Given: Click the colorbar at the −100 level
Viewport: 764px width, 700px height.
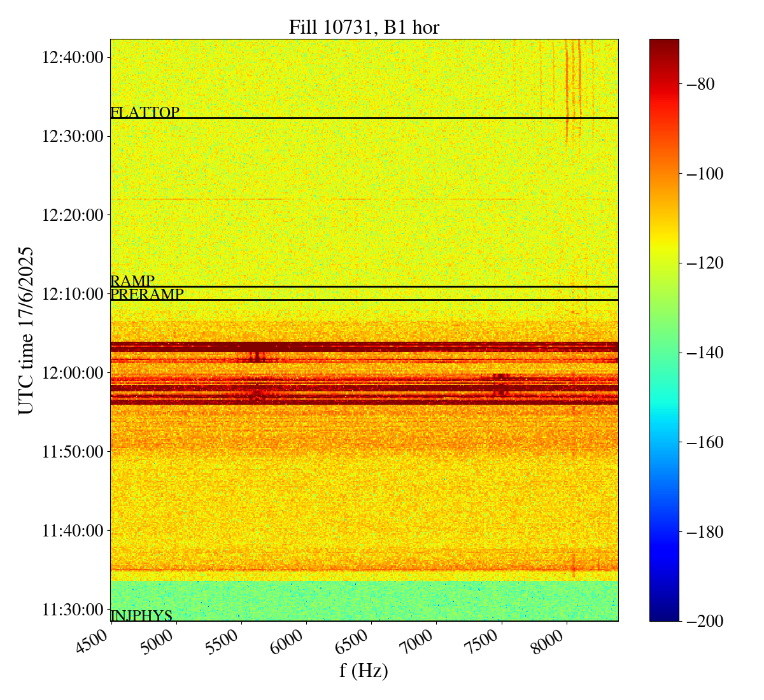Looking at the screenshot, I should (664, 174).
